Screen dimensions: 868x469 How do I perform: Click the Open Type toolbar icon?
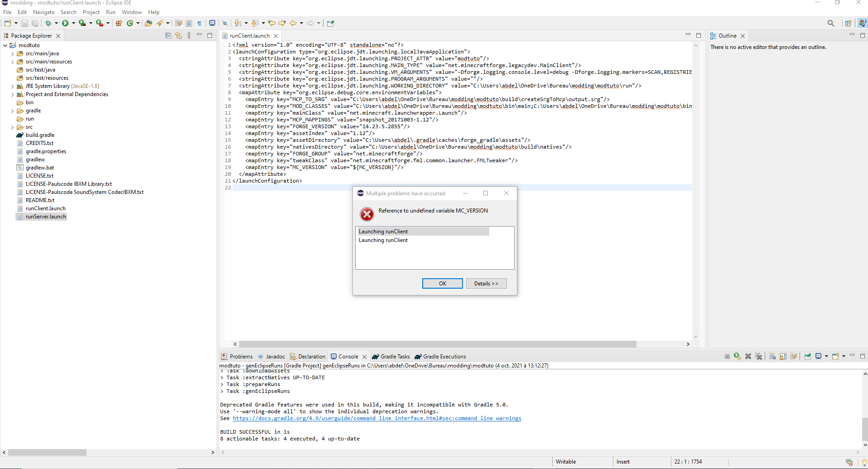[148, 23]
